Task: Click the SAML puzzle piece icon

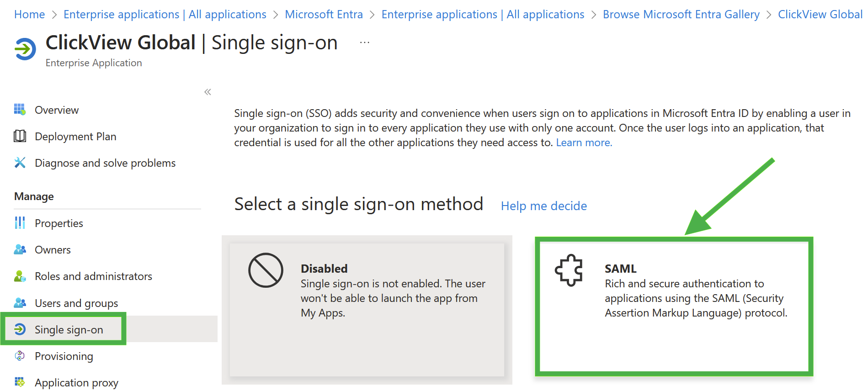Action: [x=569, y=270]
